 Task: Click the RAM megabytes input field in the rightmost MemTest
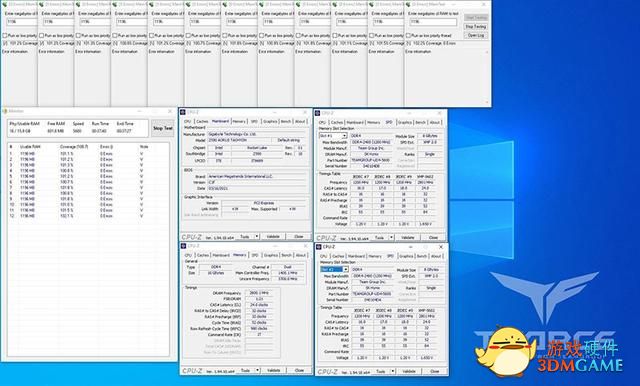[433, 22]
